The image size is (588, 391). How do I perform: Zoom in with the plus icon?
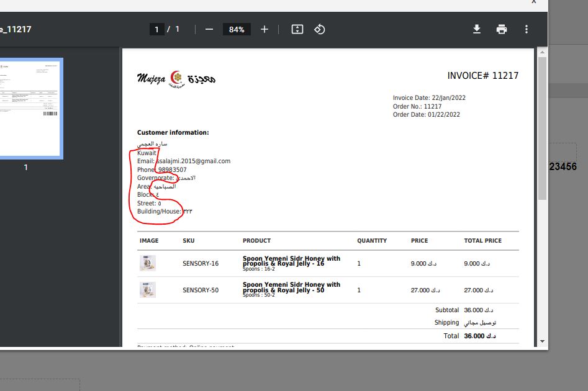[265, 29]
